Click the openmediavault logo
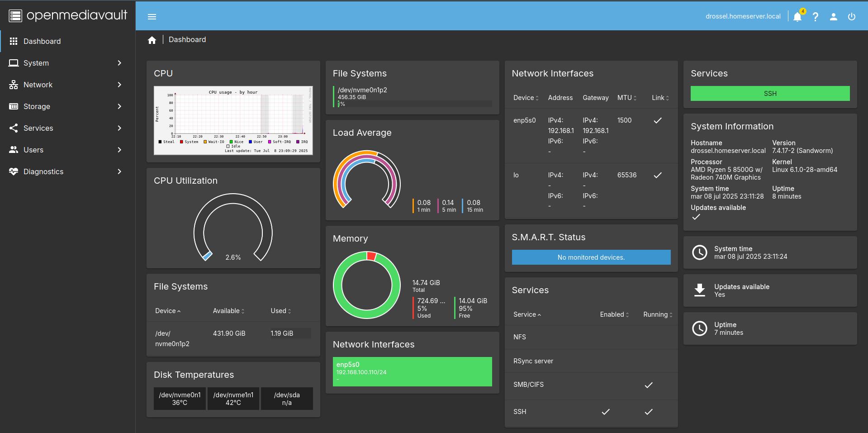868x433 pixels. pyautogui.click(x=68, y=15)
